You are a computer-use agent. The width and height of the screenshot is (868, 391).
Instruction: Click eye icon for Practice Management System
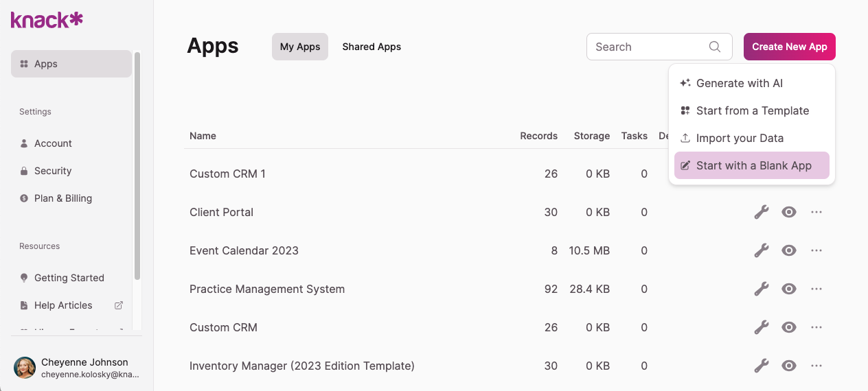tap(789, 289)
